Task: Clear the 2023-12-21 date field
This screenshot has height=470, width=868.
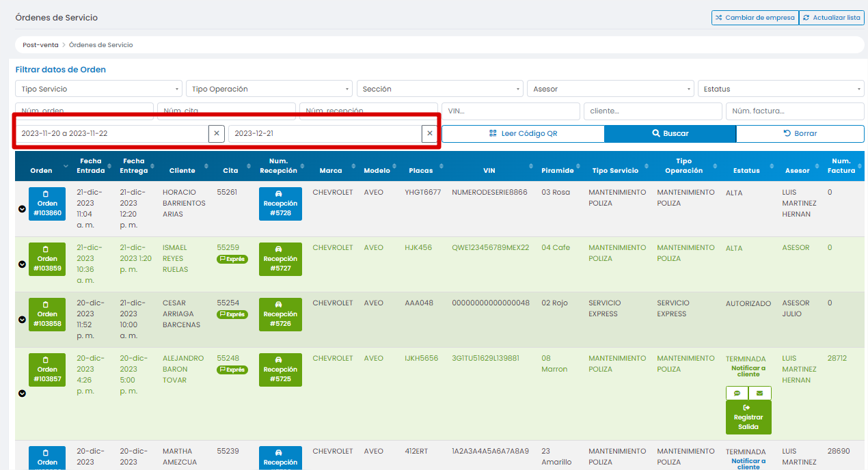Action: (430, 134)
